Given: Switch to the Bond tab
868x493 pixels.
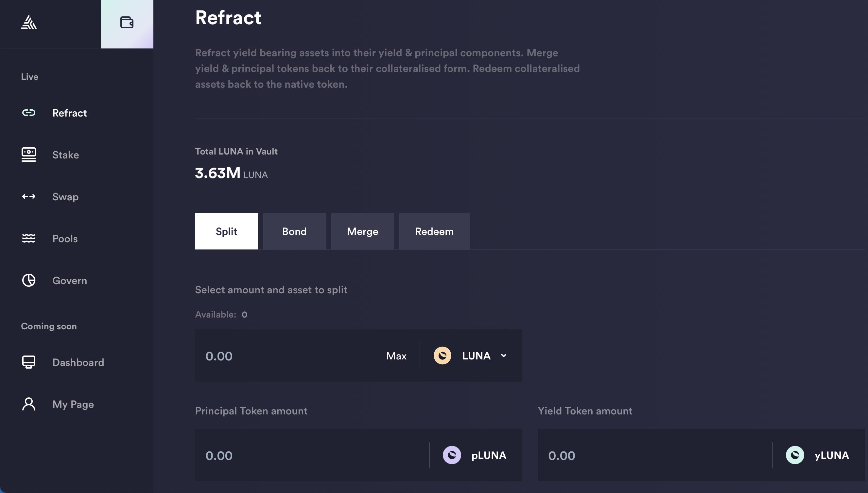Looking at the screenshot, I should 294,231.
